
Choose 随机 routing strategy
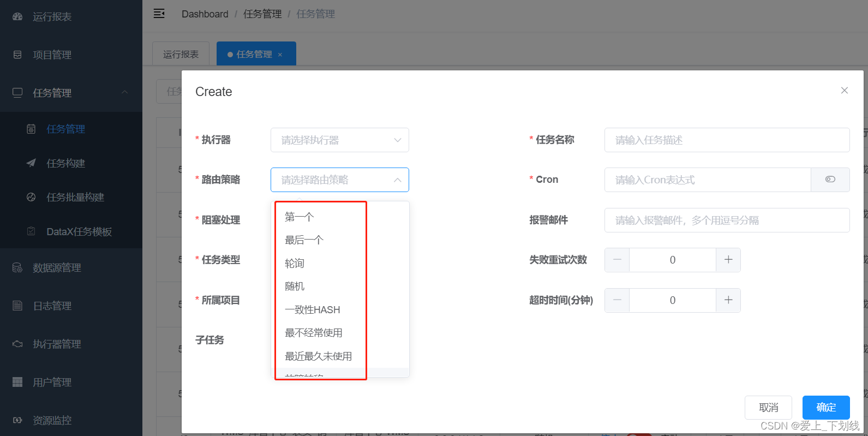340,286
